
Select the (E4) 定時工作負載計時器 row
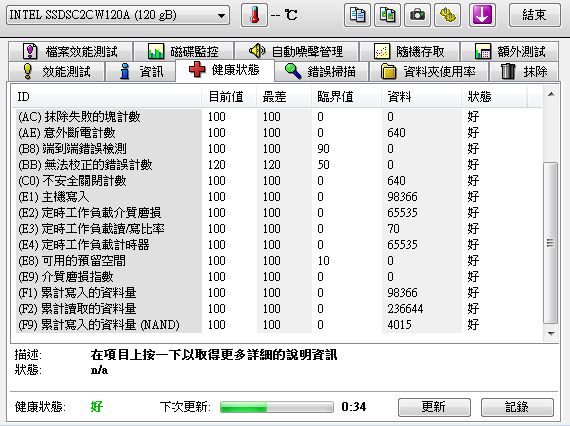point(278,245)
